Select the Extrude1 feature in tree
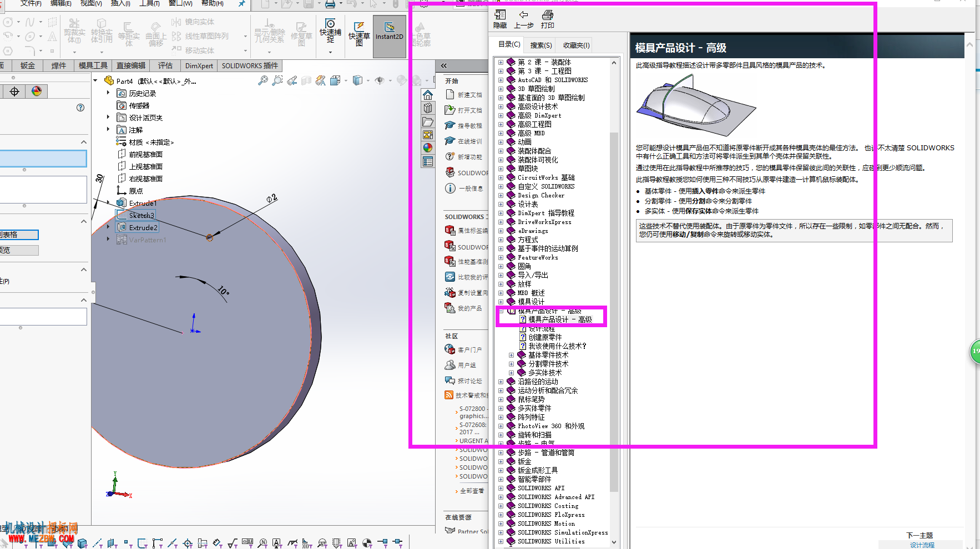Screen dimensions: 980x549 143,204
